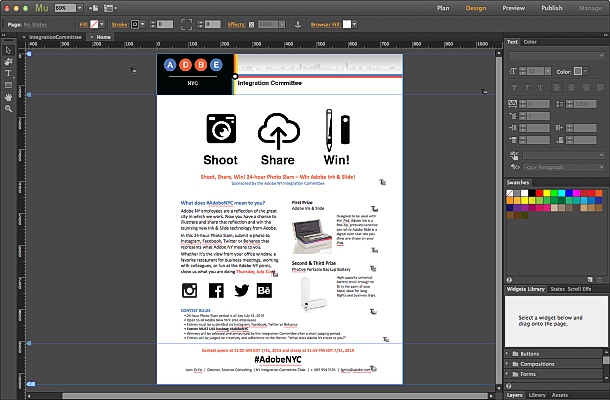The image size is (610, 400).
Task: Click the paragraph tag icon
Action: [x=515, y=167]
